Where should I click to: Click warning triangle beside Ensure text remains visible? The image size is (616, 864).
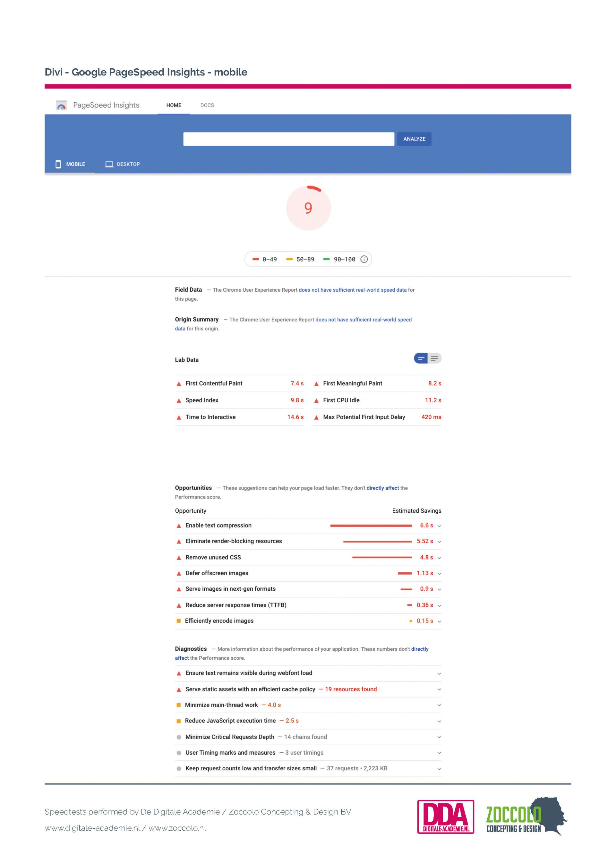pyautogui.click(x=179, y=673)
